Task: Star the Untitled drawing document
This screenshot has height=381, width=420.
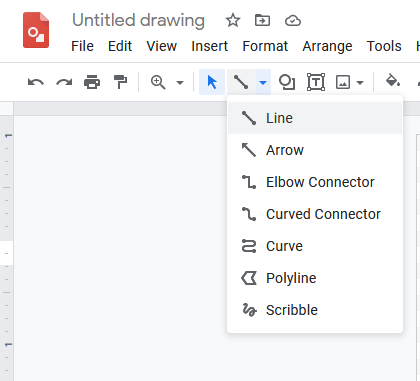Action: pyautogui.click(x=233, y=21)
